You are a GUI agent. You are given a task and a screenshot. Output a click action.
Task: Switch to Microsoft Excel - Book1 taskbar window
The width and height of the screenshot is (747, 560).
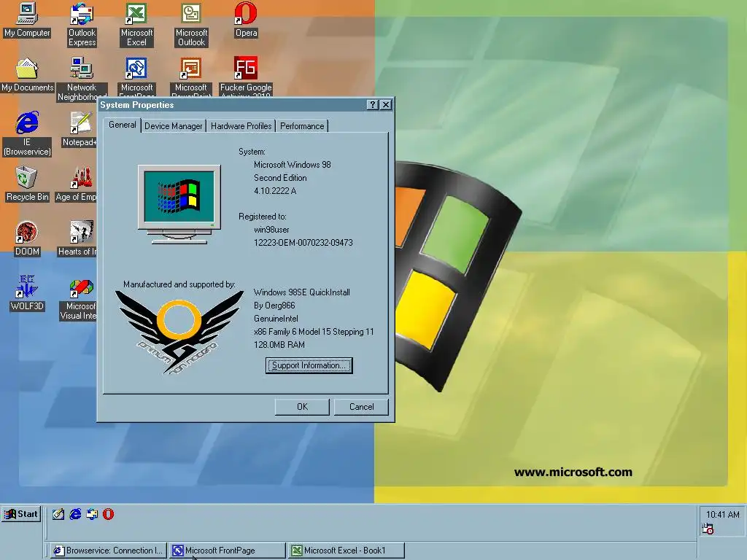[x=346, y=551]
